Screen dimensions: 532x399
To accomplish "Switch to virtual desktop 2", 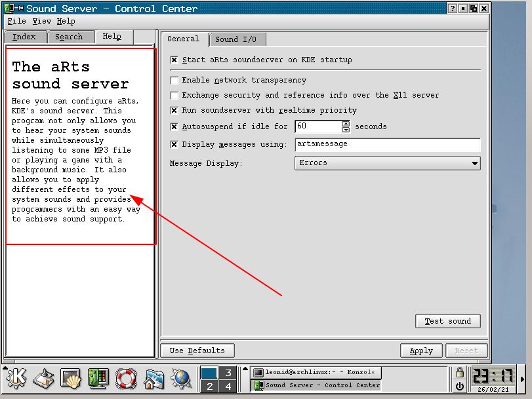I will pos(209,386).
